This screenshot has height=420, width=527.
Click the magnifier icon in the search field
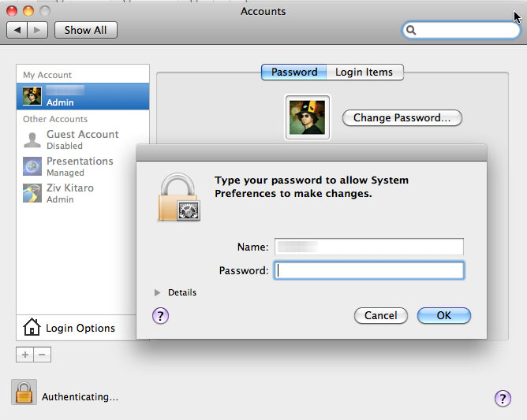pos(411,31)
